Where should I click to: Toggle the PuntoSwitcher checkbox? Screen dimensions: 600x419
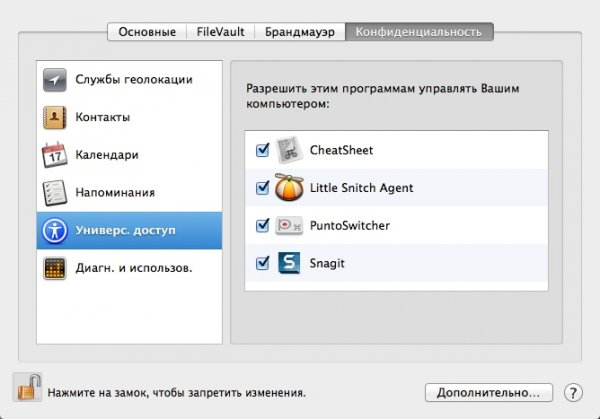[x=262, y=225]
